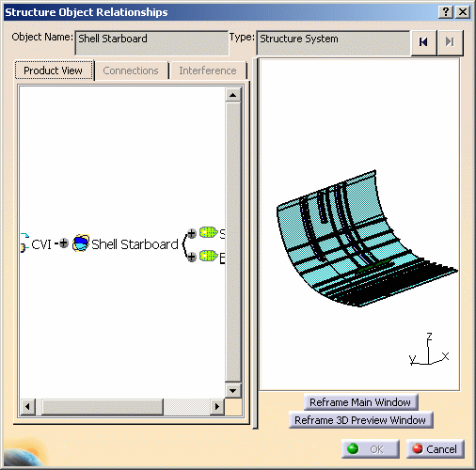Go to the first object using the back arrow
This screenshot has height=470, width=476.
click(x=423, y=42)
